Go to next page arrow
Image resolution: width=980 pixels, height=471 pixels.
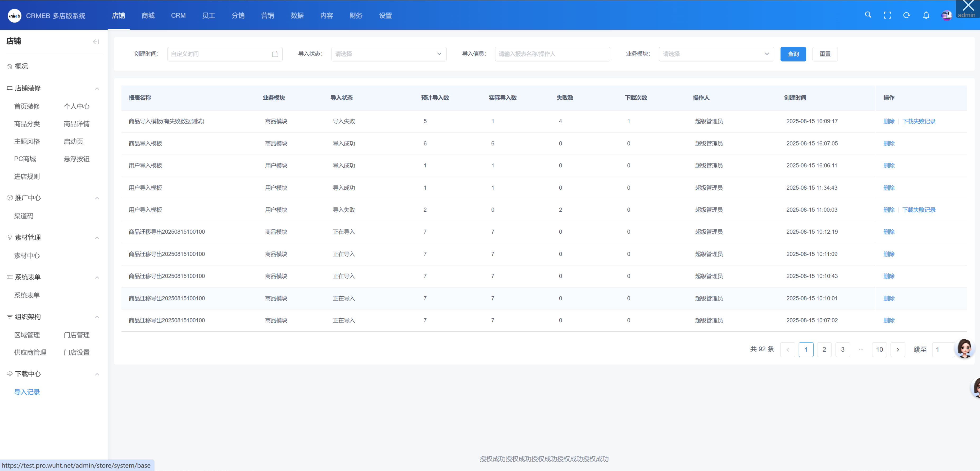[898, 349]
